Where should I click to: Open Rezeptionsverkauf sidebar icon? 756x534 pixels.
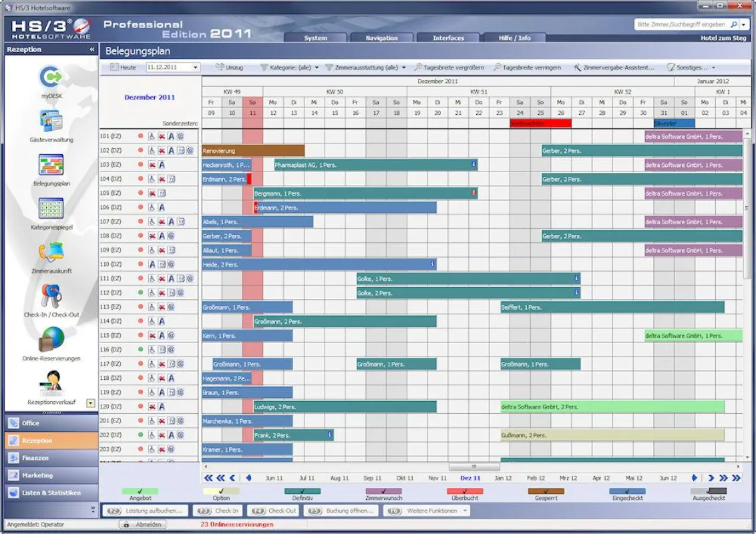[52, 384]
